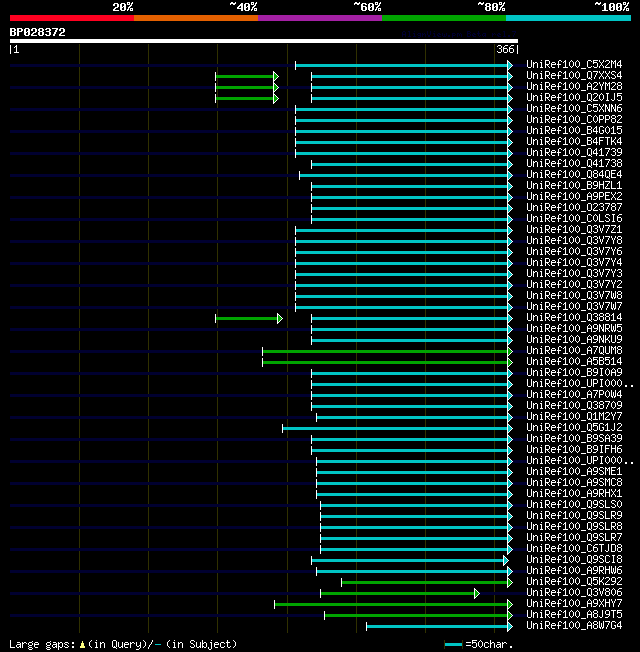Select the UniRef100_Q38709 label
This screenshot has height=652, width=640.
coord(574,405)
